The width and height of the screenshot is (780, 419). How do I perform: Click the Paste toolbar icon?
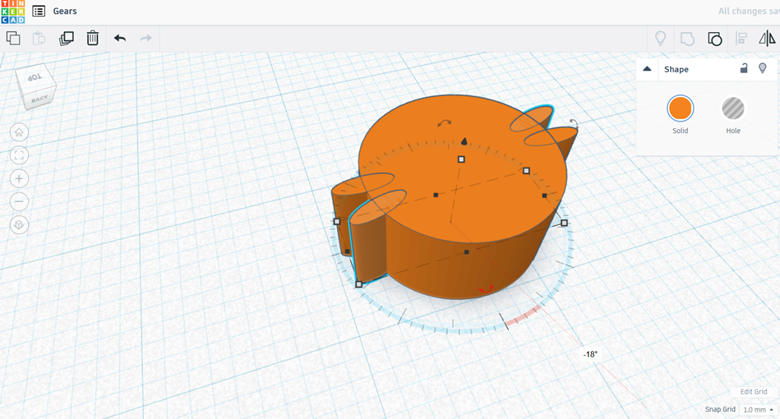coord(39,38)
